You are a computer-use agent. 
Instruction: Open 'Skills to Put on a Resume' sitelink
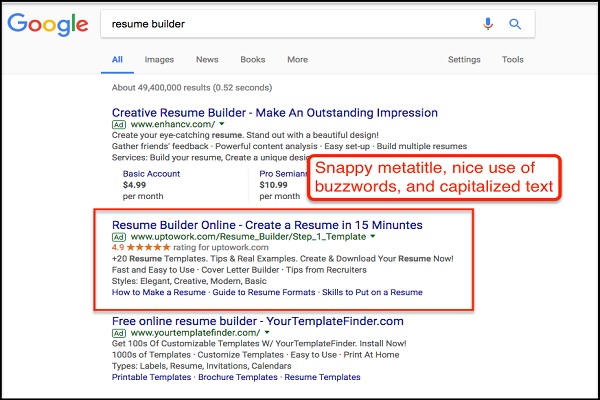pos(372,292)
